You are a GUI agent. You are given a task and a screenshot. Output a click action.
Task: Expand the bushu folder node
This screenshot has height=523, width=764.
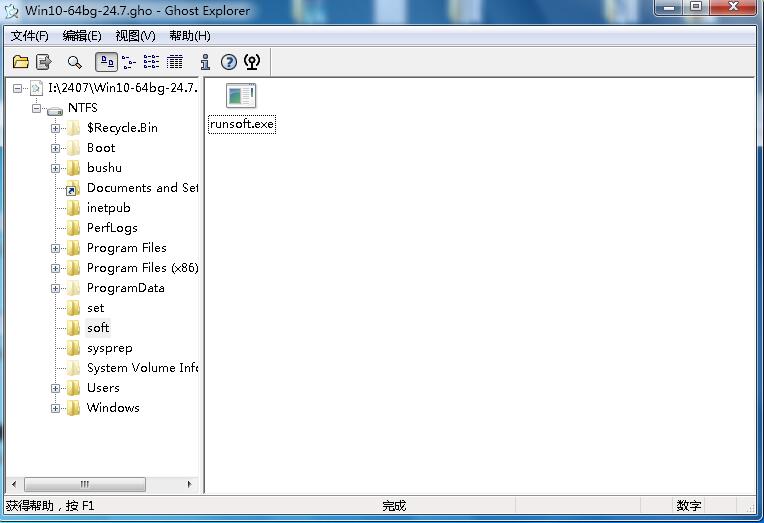[55, 168]
